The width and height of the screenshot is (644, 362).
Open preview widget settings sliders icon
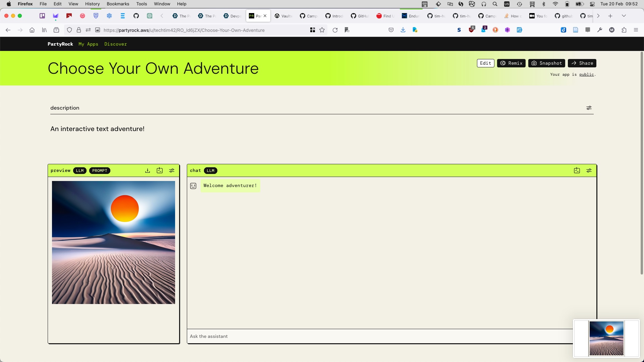172,171
